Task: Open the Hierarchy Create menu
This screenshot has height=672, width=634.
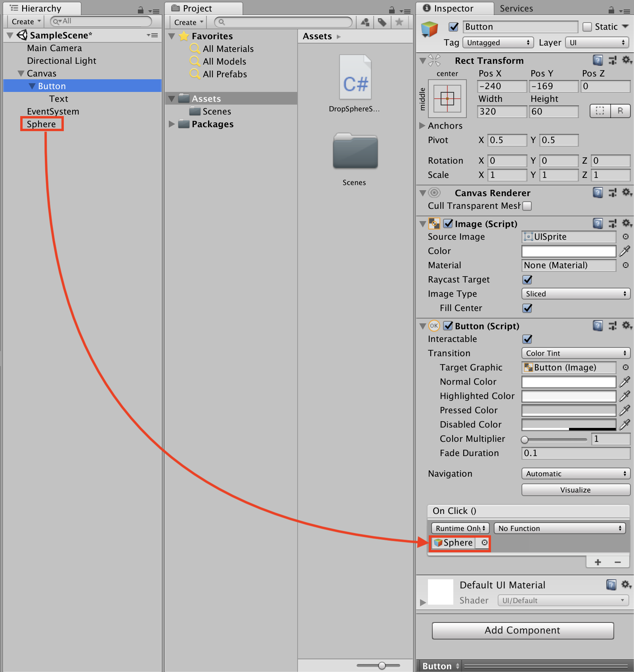Action: click(26, 21)
